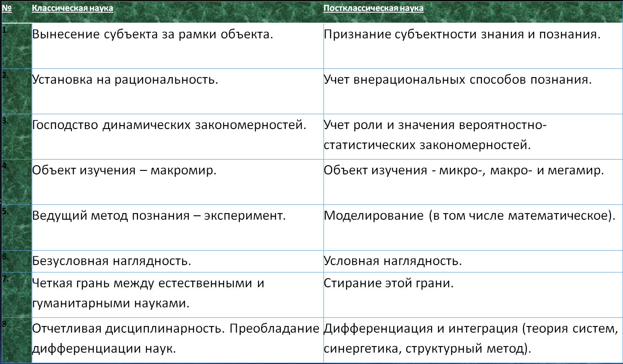
Task: Click row number 3 cell
Action: pos(17,136)
